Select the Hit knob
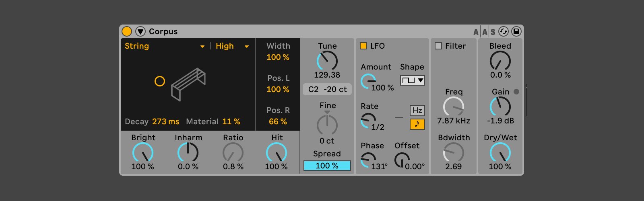This screenshot has height=201, width=644. [x=277, y=153]
